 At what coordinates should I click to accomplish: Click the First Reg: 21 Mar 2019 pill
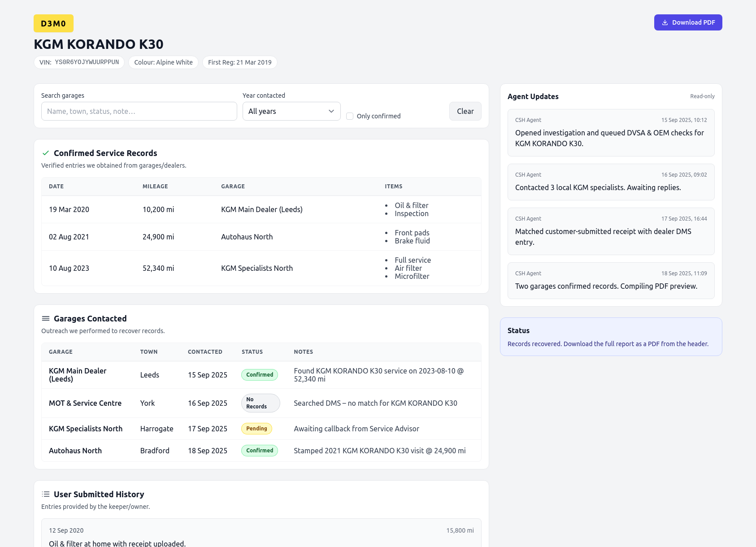239,62
